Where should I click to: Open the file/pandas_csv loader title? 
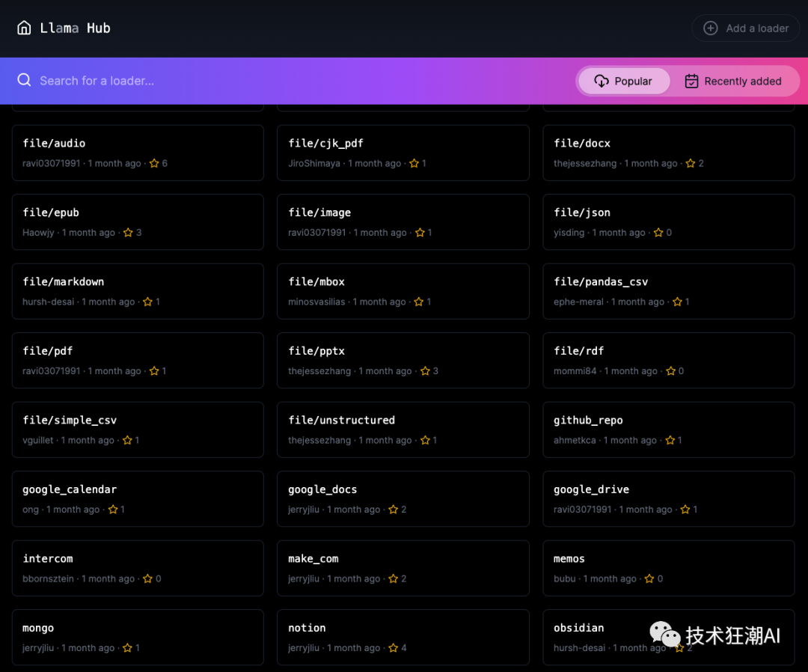(x=601, y=281)
